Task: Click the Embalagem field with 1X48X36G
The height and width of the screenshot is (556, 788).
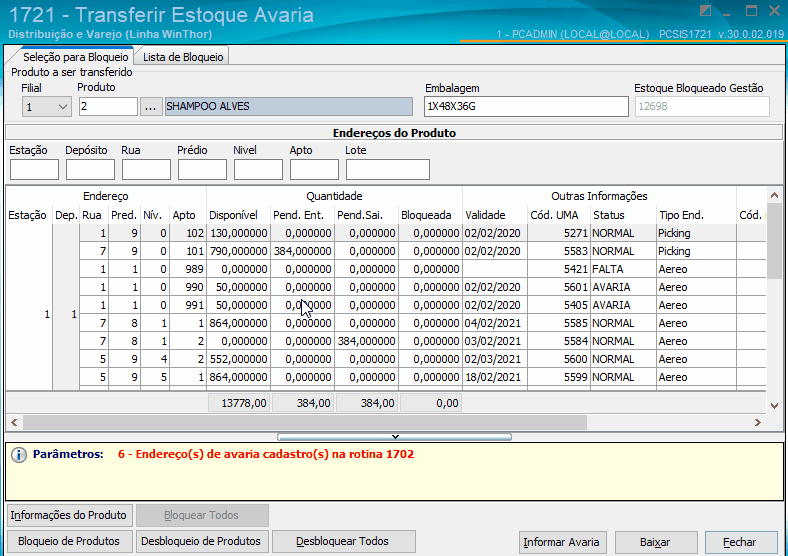Action: click(x=526, y=107)
